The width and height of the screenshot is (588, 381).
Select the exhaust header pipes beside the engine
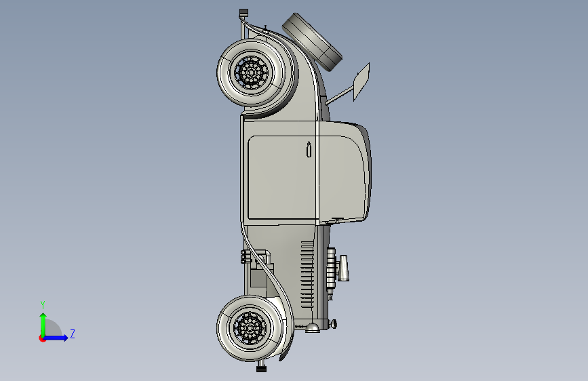[x=255, y=256]
